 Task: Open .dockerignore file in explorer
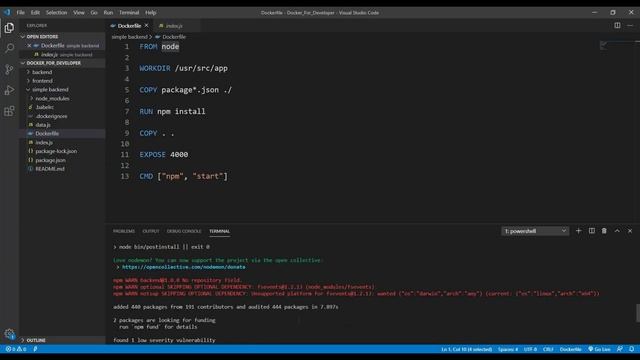coord(51,116)
